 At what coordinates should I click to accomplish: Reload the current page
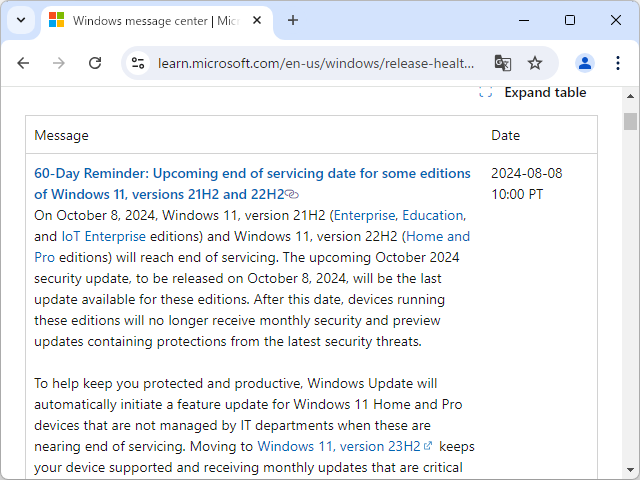(95, 63)
